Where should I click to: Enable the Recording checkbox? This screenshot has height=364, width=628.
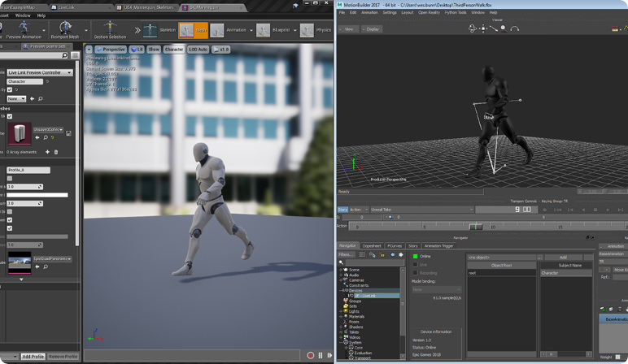(x=415, y=273)
